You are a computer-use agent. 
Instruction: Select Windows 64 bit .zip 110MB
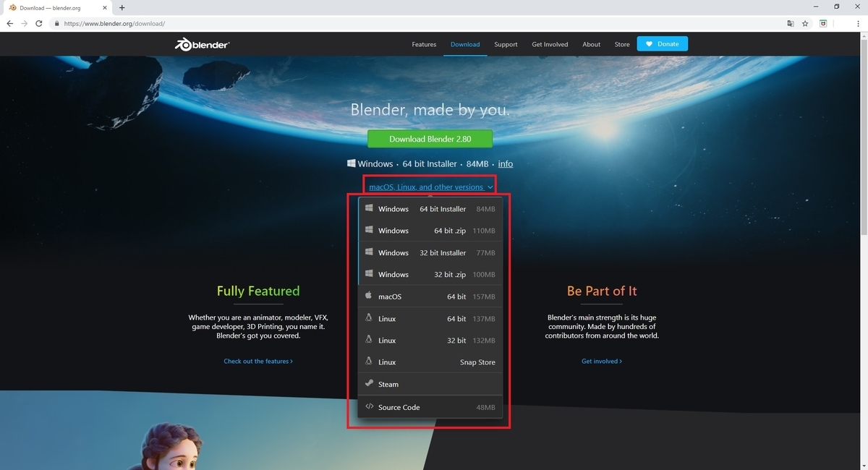click(430, 231)
